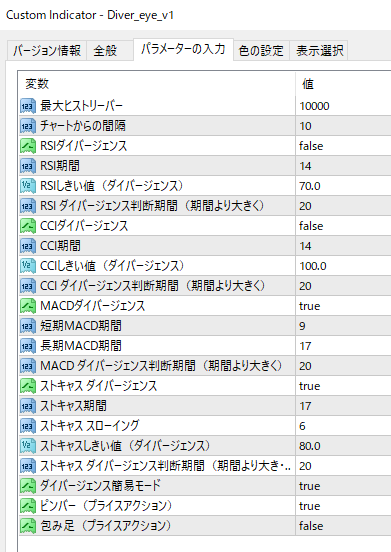
Task: Click the integer icon beside ストキャス ダイバージェンス判断期間
Action: pos(28,466)
